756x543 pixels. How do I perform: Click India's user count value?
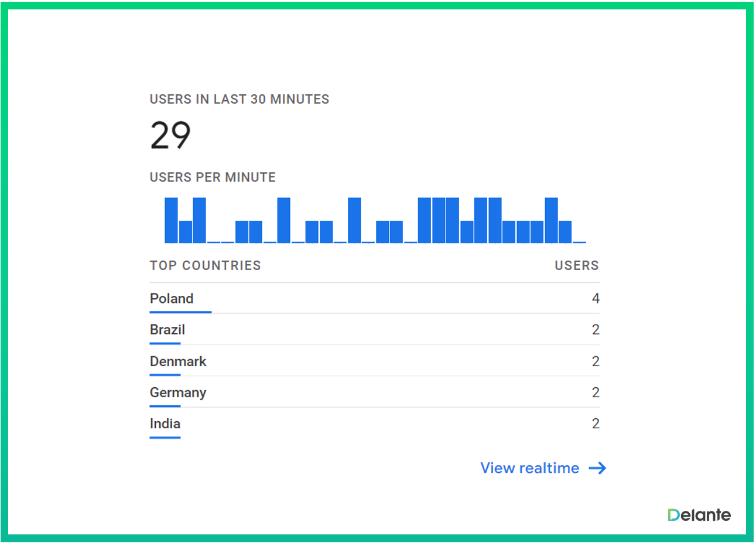click(x=596, y=424)
